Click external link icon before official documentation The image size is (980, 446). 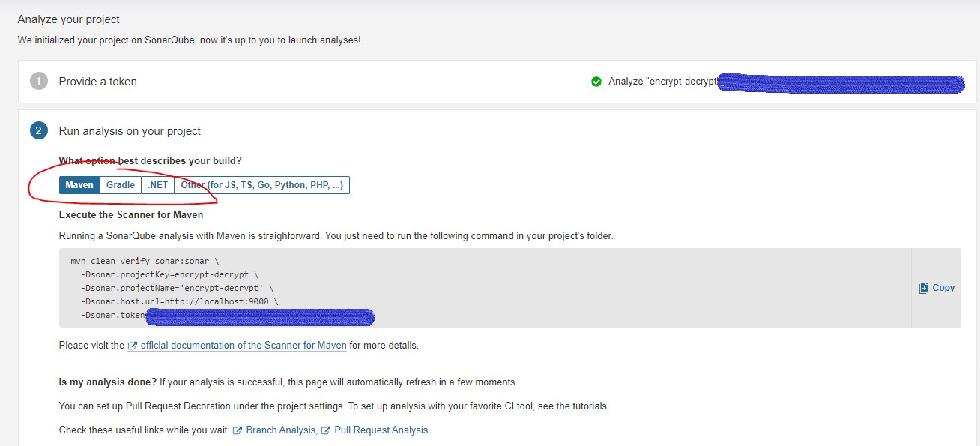[133, 346]
